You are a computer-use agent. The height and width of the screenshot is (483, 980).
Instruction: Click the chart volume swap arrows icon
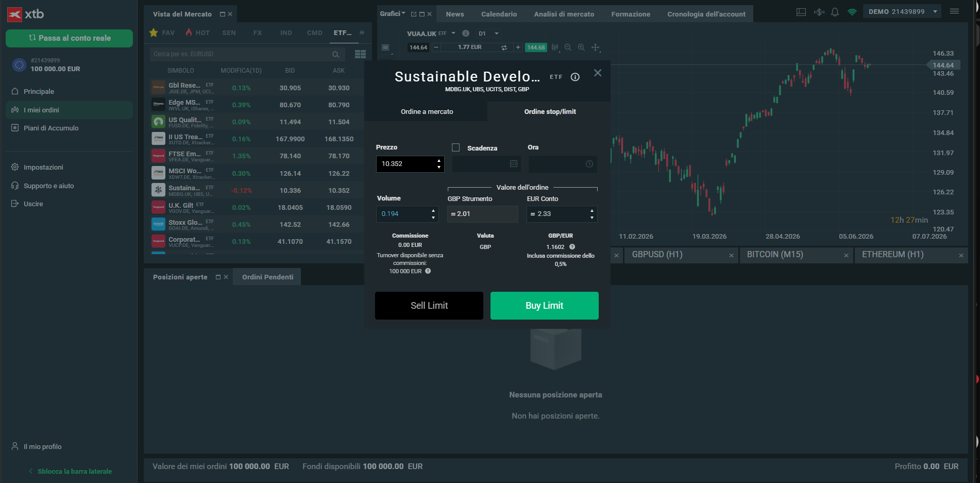click(x=504, y=47)
